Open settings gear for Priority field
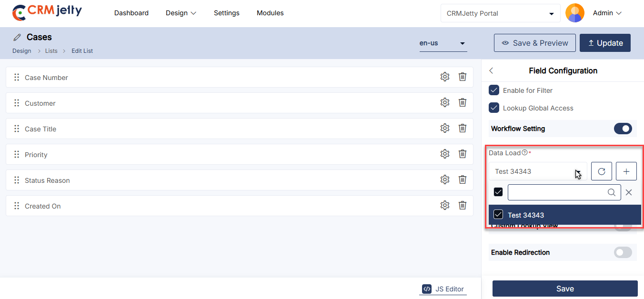This screenshot has height=299, width=644. (445, 154)
